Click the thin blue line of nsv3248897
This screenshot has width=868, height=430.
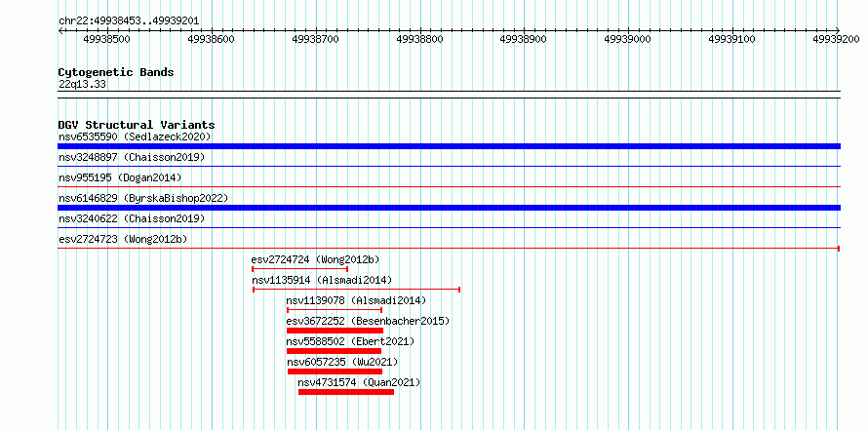(449, 166)
